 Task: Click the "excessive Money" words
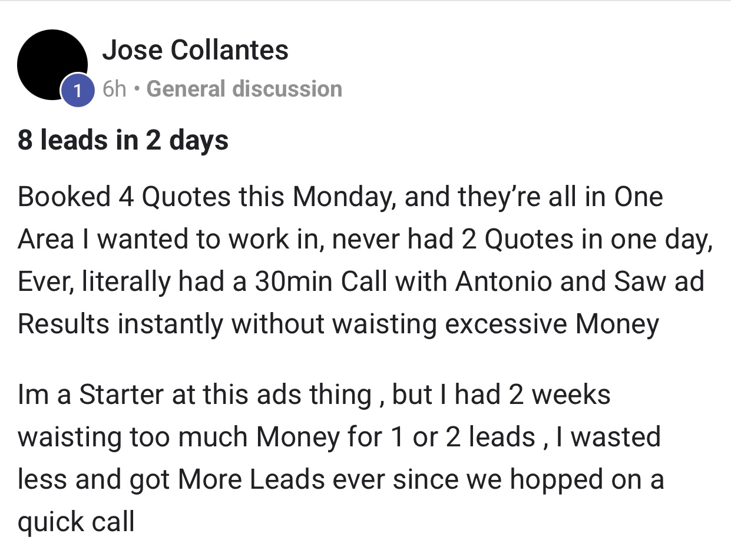click(552, 324)
